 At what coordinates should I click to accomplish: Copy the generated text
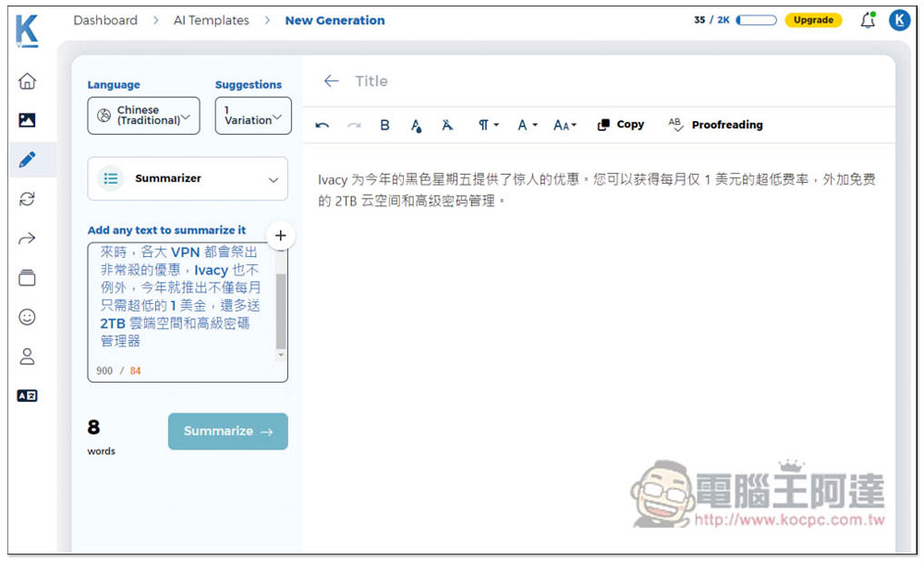[621, 125]
